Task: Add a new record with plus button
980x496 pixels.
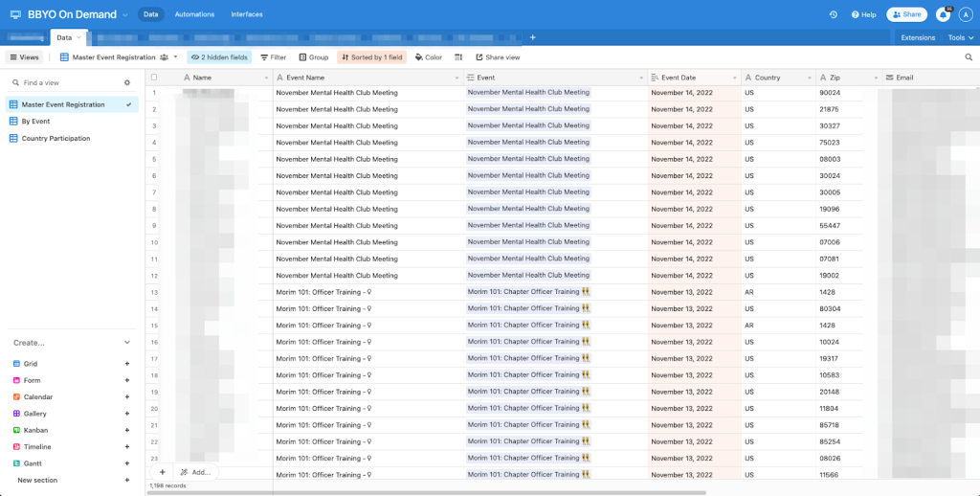Action: tap(162, 472)
